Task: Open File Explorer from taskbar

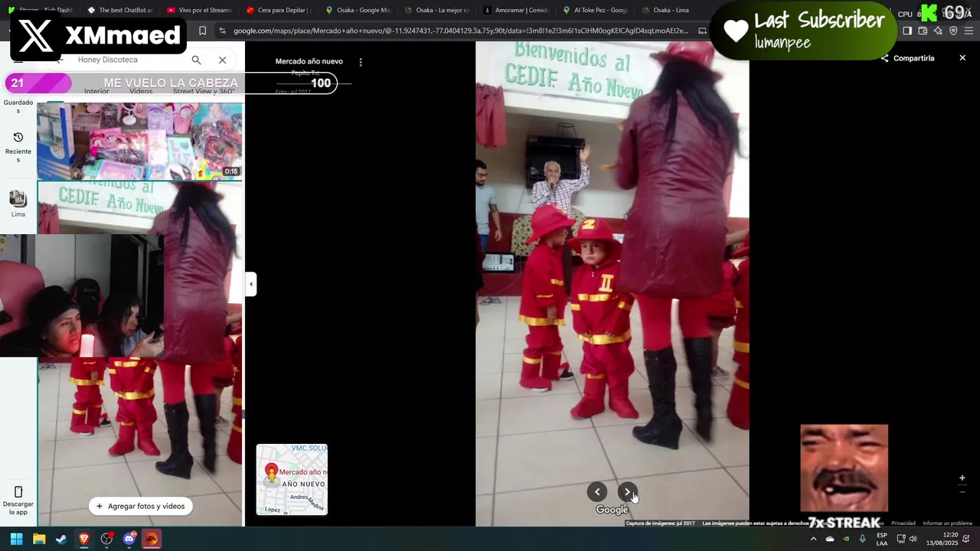Action: point(39,539)
